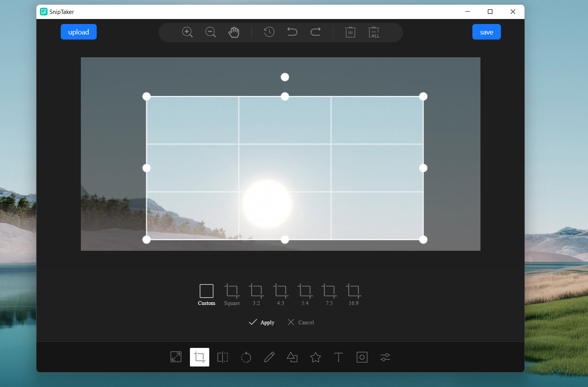Maximize the SnipTaker window
588x387 pixels.
click(490, 12)
